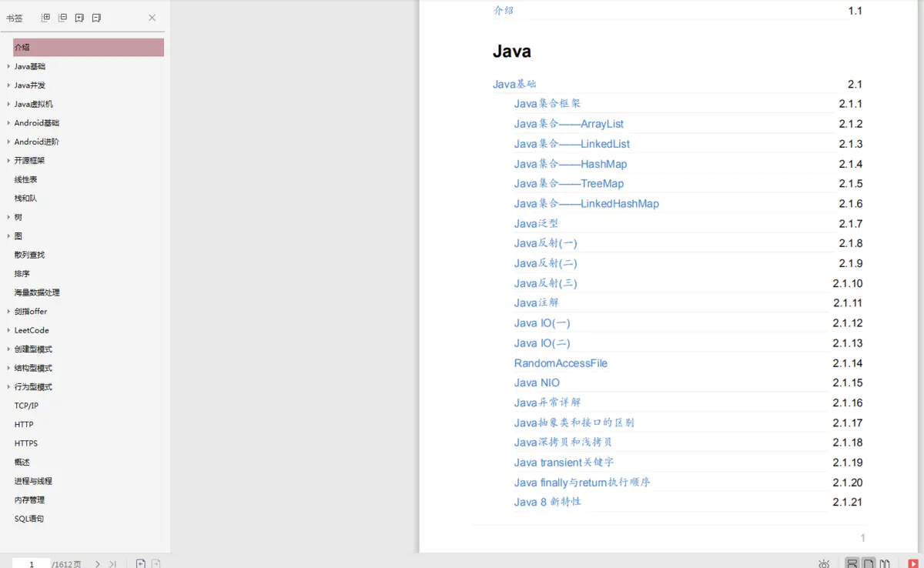Click the delete bookmark icon

click(x=96, y=18)
